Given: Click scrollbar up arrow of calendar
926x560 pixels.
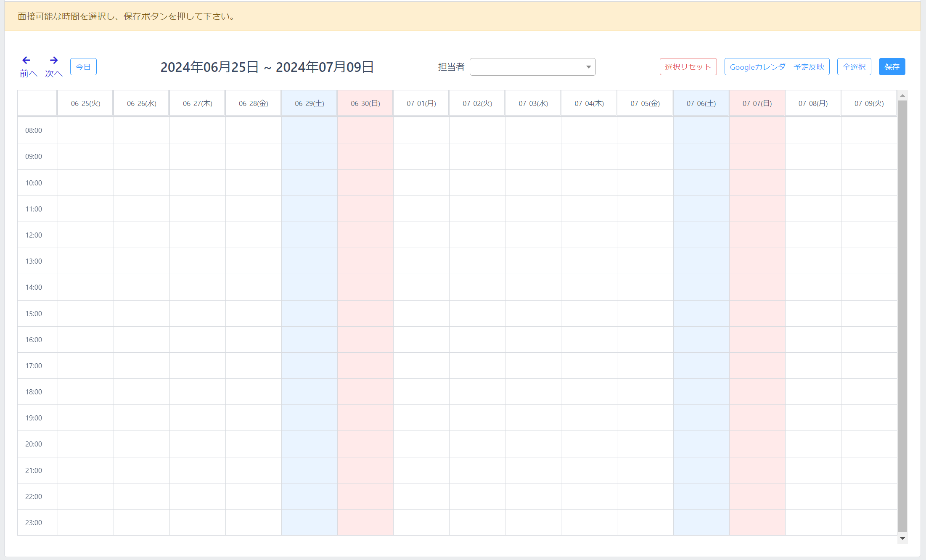Looking at the screenshot, I should click(902, 96).
